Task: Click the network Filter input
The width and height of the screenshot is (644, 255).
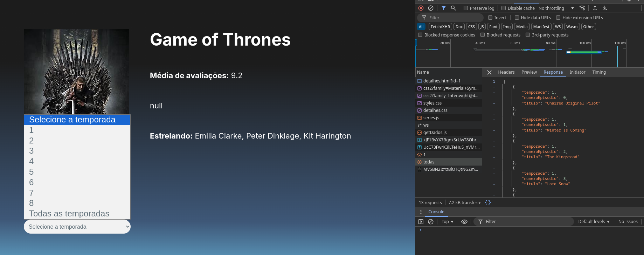Action: 450,18
